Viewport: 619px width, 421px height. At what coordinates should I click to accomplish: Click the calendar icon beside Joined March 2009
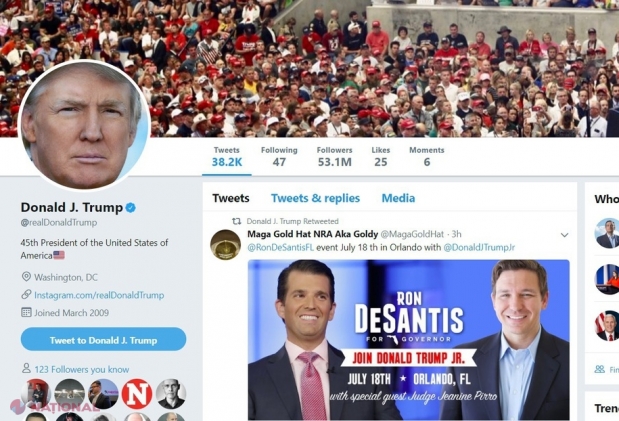click(x=26, y=312)
